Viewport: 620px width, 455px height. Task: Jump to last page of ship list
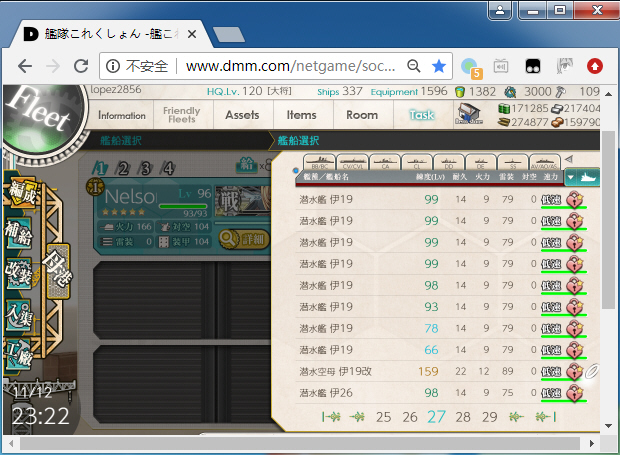546,417
